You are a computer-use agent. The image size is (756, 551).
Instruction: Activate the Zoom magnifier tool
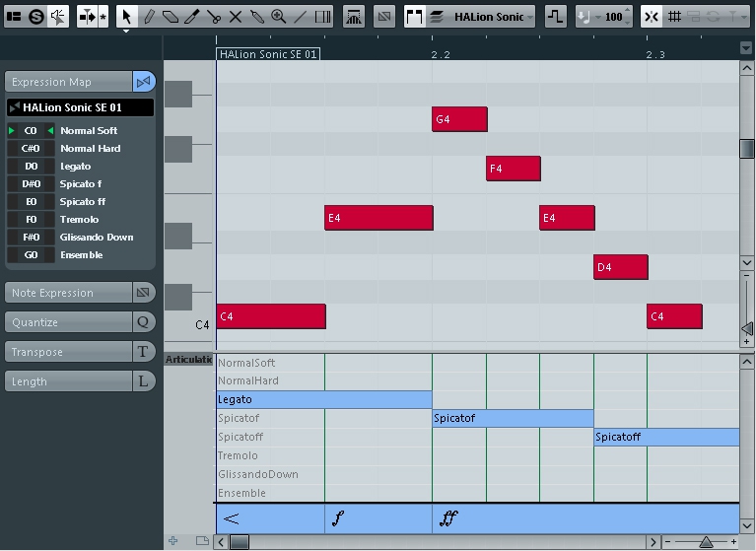pos(279,17)
